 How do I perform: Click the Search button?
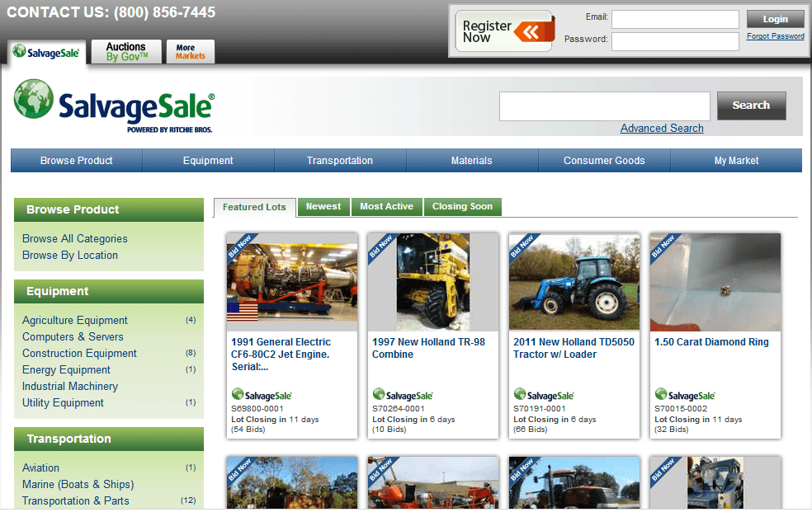pos(752,106)
